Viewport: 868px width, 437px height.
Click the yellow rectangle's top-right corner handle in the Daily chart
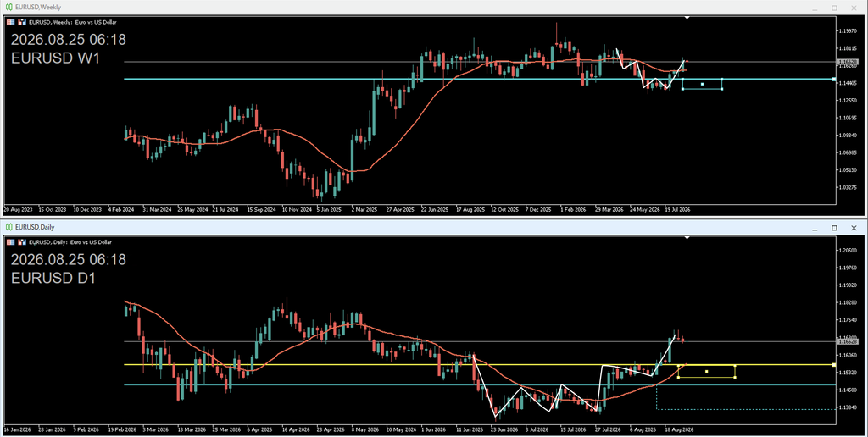pyautogui.click(x=735, y=365)
